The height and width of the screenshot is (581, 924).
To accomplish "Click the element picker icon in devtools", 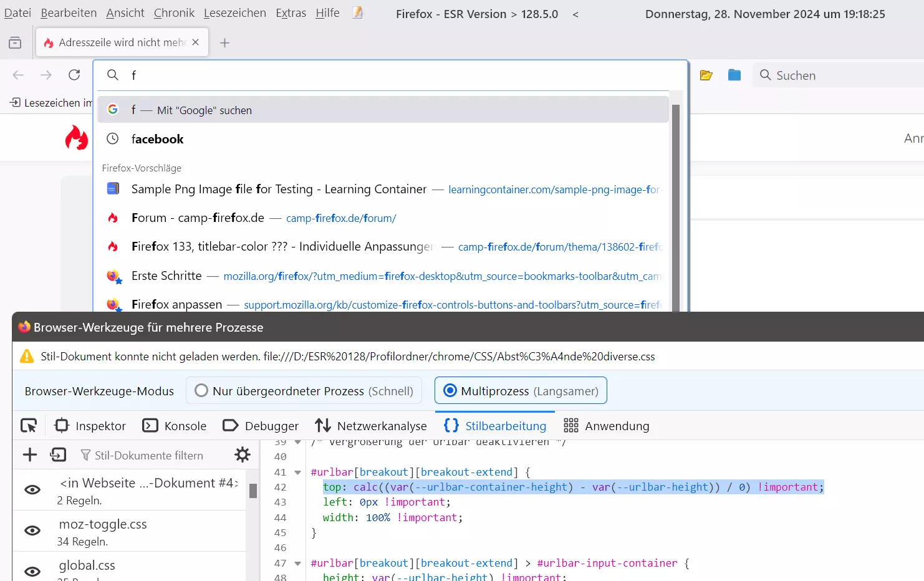I will point(29,426).
